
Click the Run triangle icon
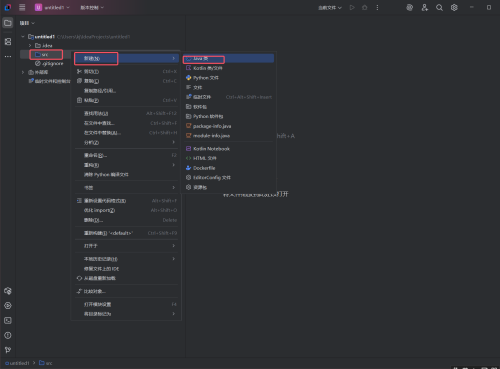[x=352, y=7]
